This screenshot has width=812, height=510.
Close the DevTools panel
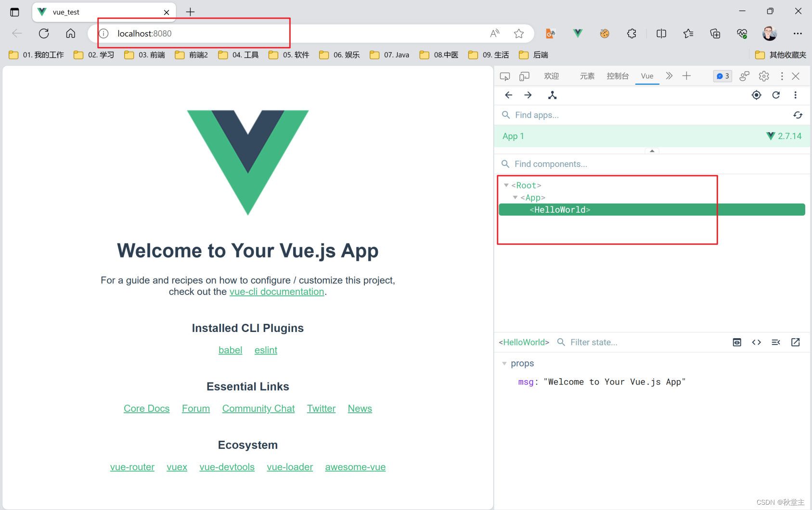(x=796, y=76)
